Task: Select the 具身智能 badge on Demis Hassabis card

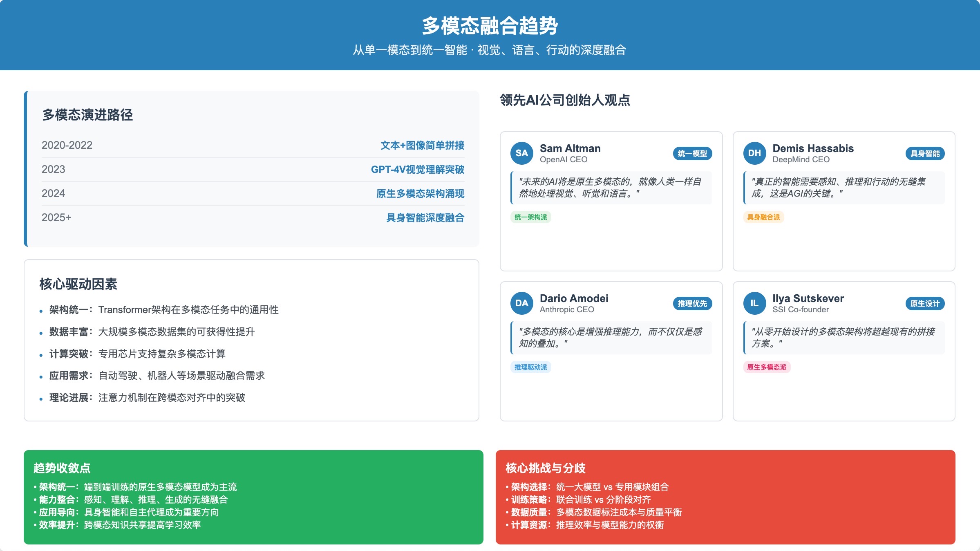Action: pyautogui.click(x=925, y=154)
